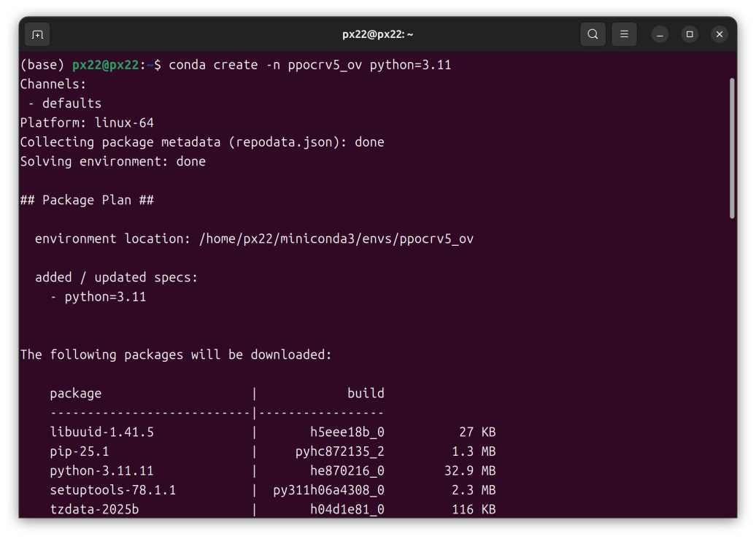Open the hamburger main menu
The width and height of the screenshot is (756, 539).
point(624,34)
